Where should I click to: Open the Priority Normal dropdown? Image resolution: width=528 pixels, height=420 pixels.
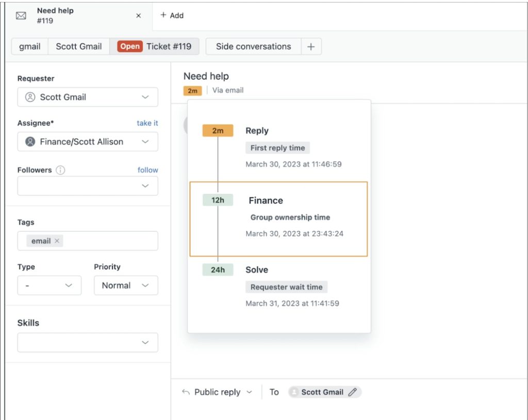[126, 285]
